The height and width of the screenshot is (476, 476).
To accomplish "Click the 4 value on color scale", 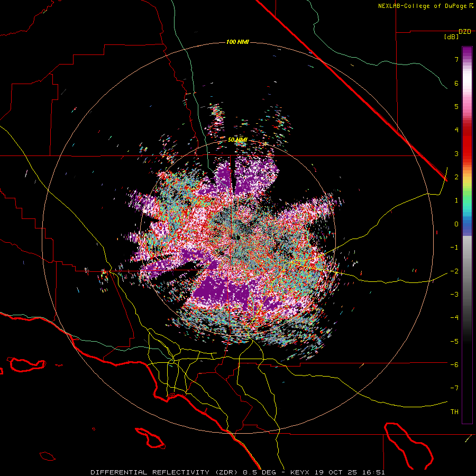I will coord(456,130).
